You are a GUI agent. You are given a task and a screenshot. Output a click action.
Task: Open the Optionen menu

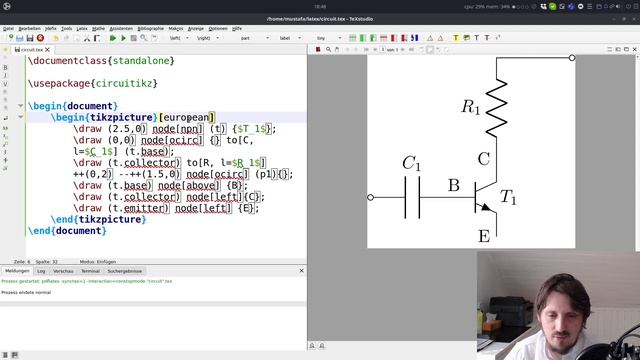(x=218, y=29)
